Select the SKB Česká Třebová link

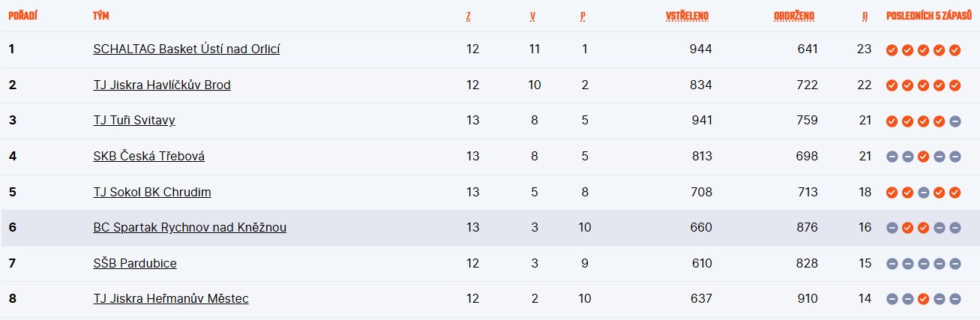point(148,156)
